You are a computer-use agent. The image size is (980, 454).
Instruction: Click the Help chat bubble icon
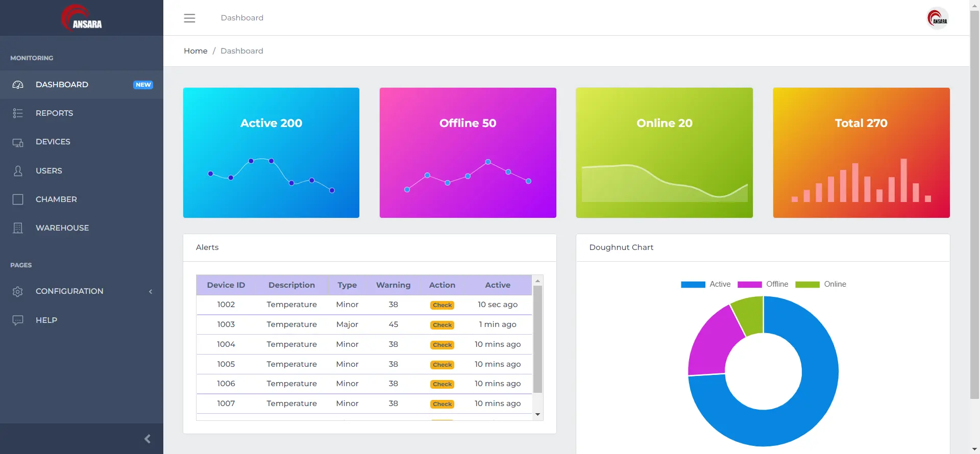pos(18,320)
